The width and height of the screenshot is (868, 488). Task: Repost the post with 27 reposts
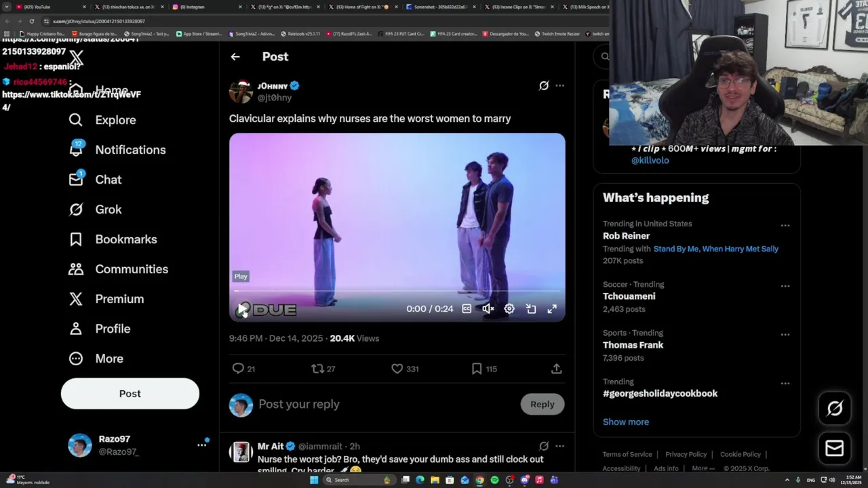click(x=317, y=369)
